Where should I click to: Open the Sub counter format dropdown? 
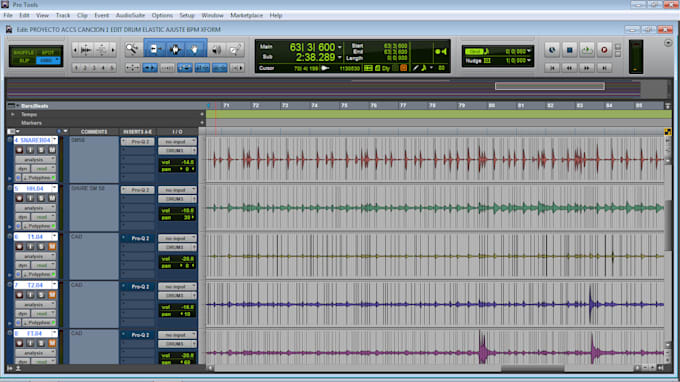coord(340,57)
